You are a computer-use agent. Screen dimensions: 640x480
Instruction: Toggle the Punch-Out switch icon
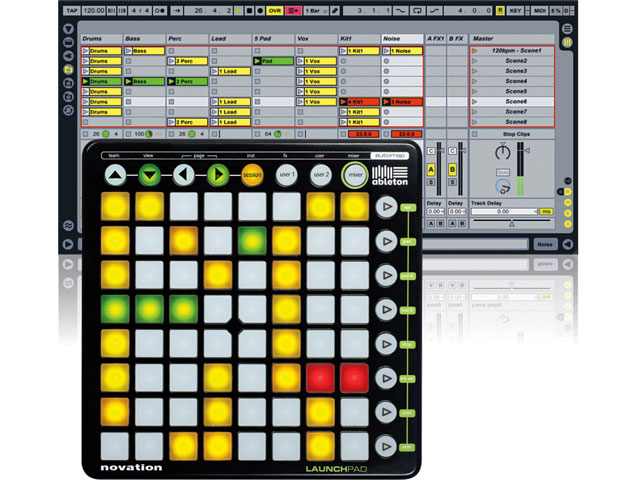[434, 11]
